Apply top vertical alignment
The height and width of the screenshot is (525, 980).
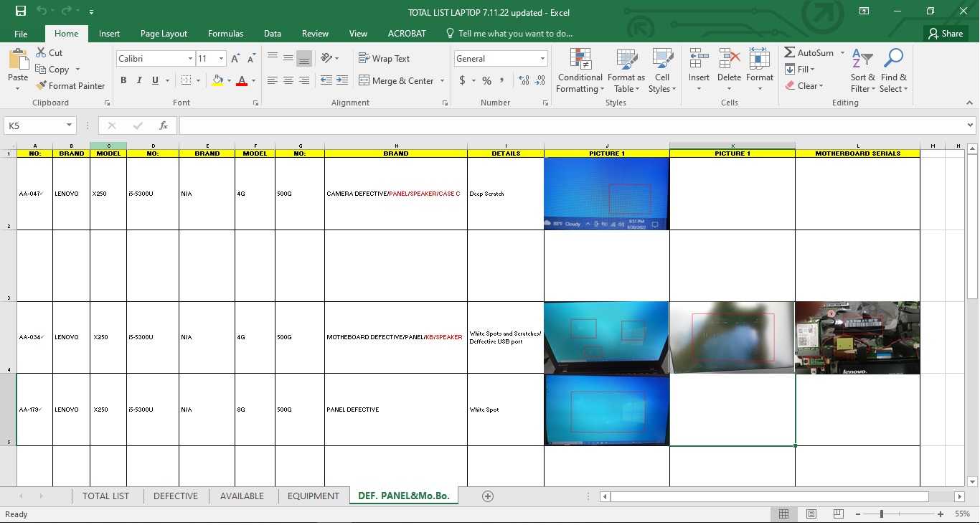coord(273,58)
